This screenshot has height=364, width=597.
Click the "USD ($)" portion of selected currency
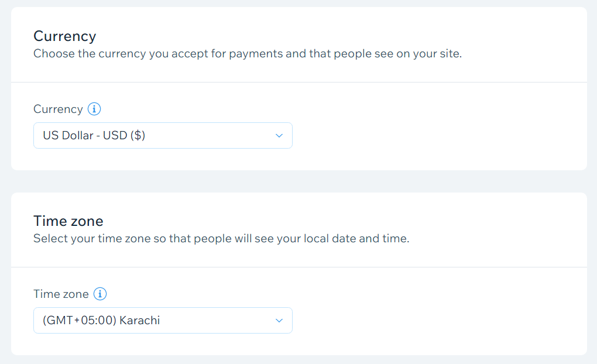click(x=124, y=136)
